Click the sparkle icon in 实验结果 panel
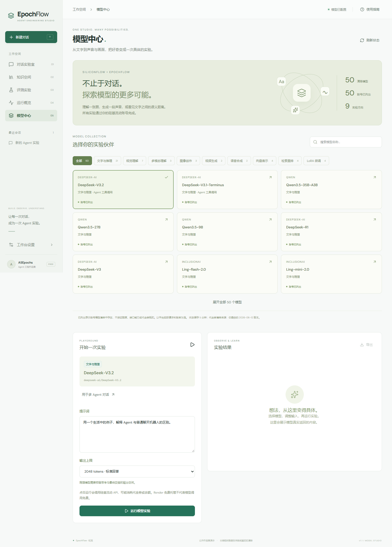Viewport: 392px width, 547px height. pos(295,394)
